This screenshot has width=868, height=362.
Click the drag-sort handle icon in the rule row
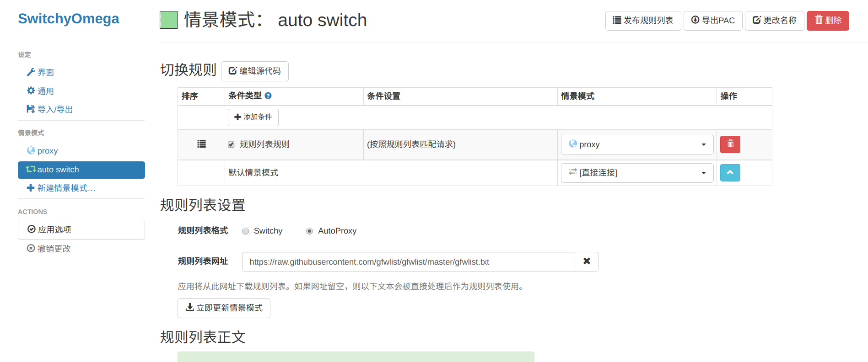click(201, 144)
